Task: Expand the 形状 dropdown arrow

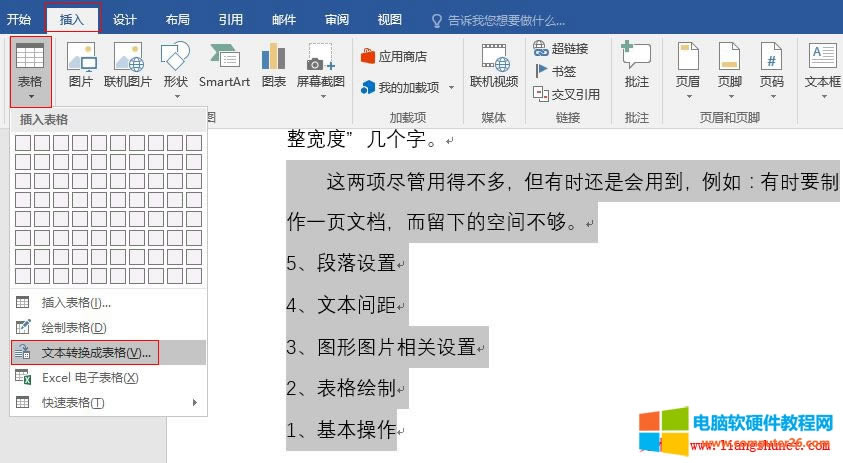Action: (x=177, y=97)
